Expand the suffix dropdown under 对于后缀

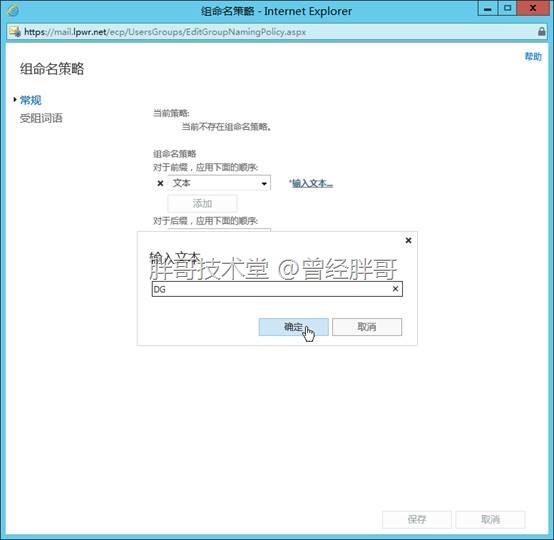219,230
